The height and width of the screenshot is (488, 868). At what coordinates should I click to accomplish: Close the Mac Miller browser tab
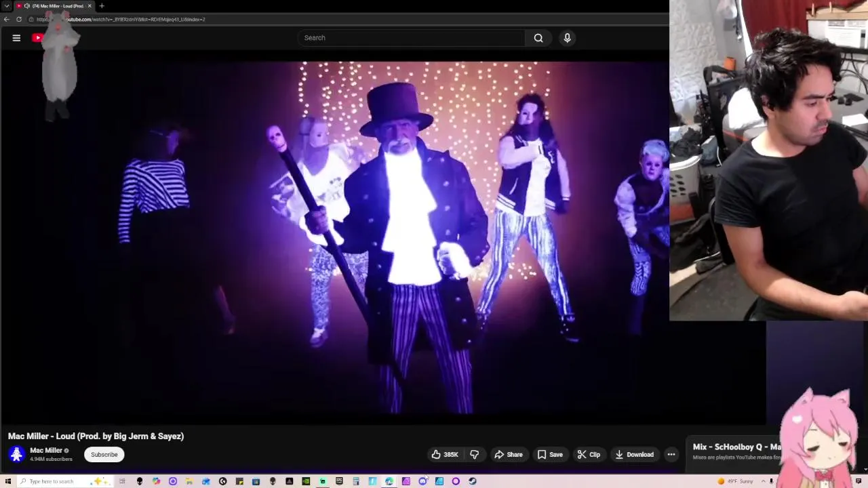pos(90,6)
